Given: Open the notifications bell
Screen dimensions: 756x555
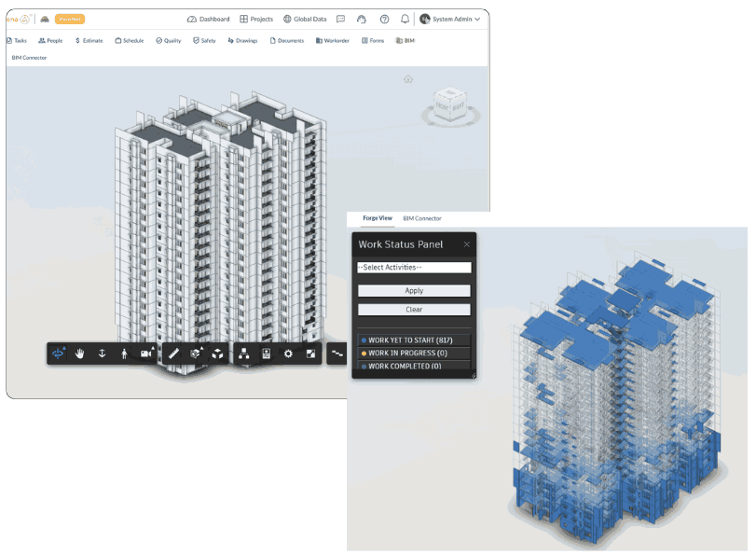Looking at the screenshot, I should tap(405, 19).
